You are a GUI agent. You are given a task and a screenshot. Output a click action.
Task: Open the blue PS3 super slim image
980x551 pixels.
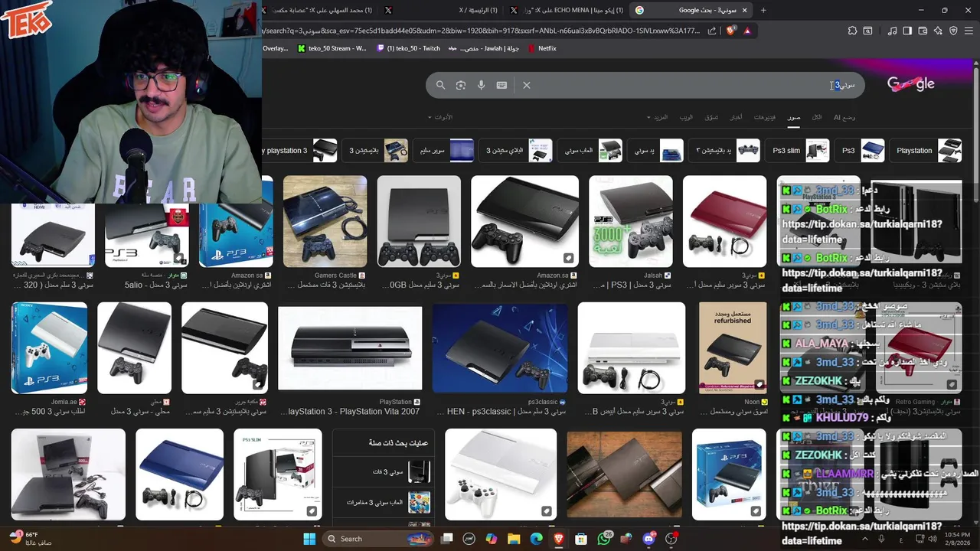click(x=179, y=474)
